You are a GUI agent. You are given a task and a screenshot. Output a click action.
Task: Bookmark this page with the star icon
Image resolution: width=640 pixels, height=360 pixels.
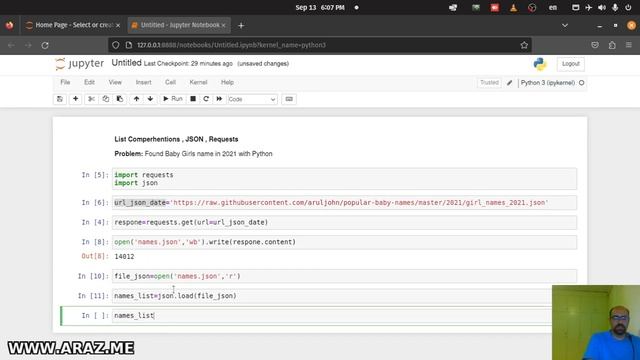tap(524, 45)
